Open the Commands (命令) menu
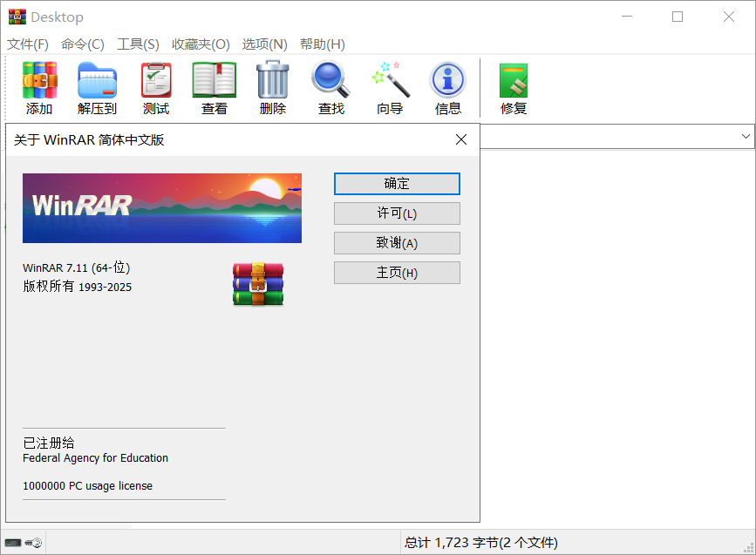The width and height of the screenshot is (756, 555). pos(83,44)
